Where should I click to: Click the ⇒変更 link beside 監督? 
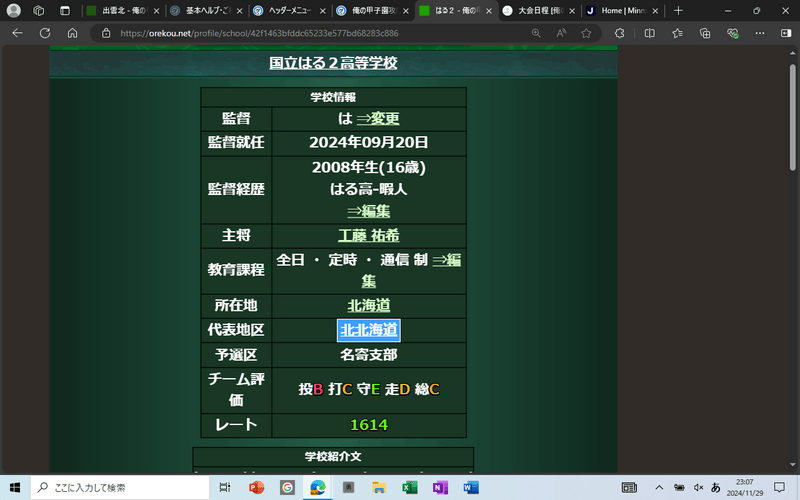[377, 118]
